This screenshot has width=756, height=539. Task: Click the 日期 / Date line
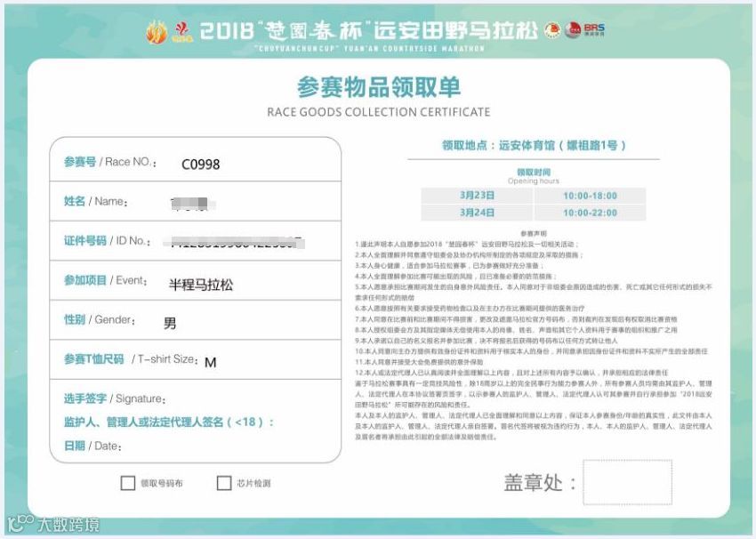point(92,446)
